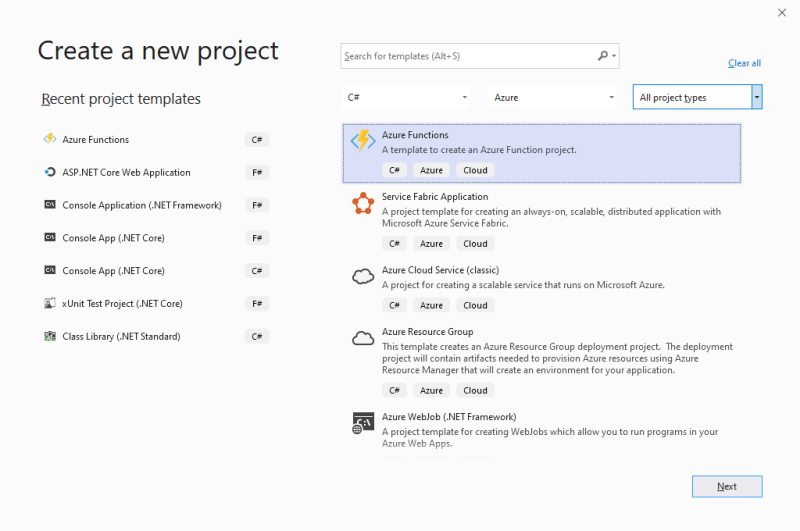Viewport: 800px width, 531px height.
Task: Click the F# Console App (.NET Core) icon
Action: [x=49, y=237]
